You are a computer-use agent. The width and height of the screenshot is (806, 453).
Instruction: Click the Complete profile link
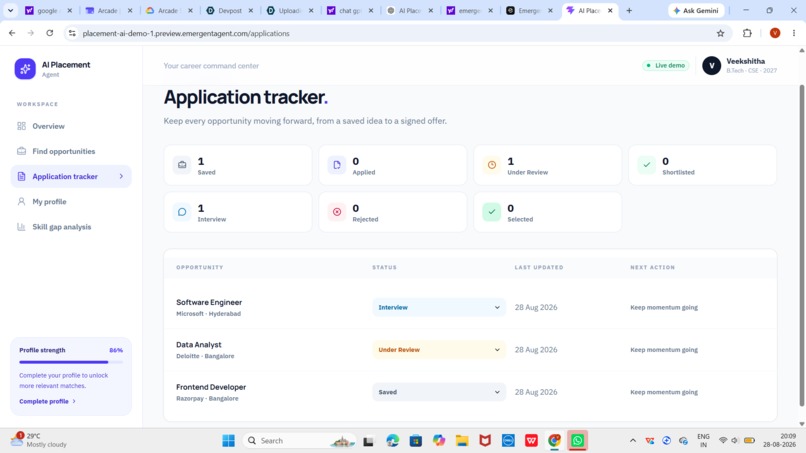47,401
